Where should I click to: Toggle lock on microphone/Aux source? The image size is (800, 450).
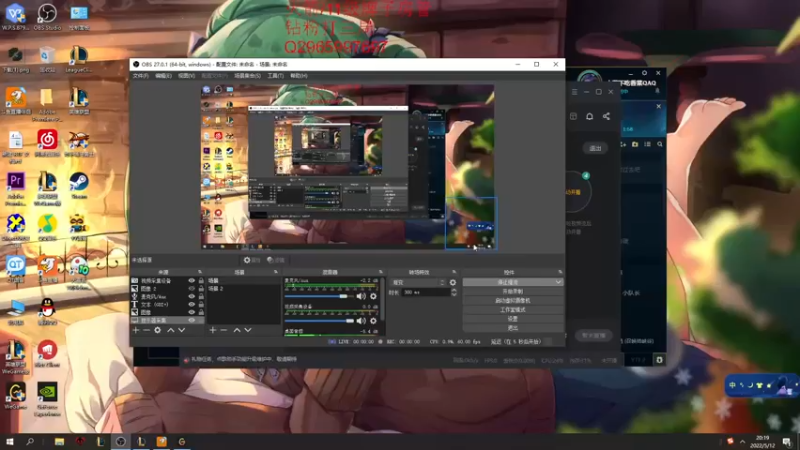201,296
